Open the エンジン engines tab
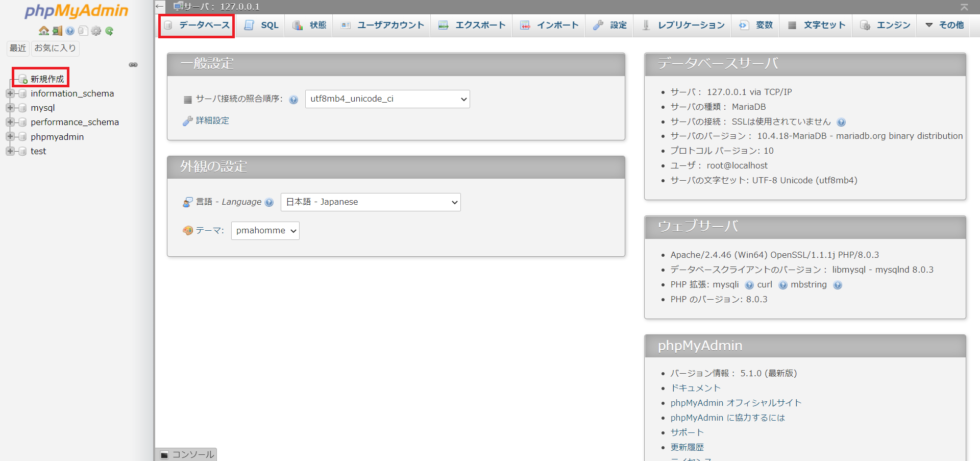This screenshot has width=980, height=461. pyautogui.click(x=885, y=25)
